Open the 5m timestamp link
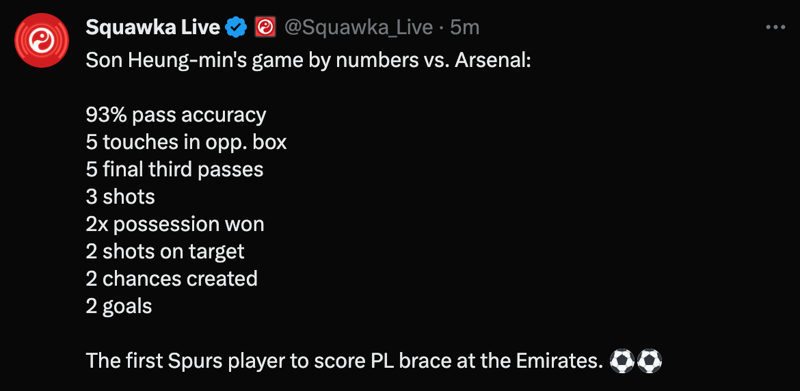The height and width of the screenshot is (391, 800). click(465, 28)
